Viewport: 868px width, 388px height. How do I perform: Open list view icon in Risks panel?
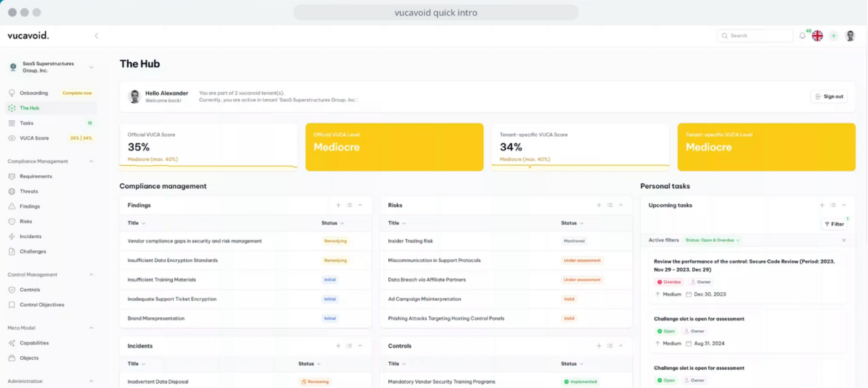coord(610,206)
